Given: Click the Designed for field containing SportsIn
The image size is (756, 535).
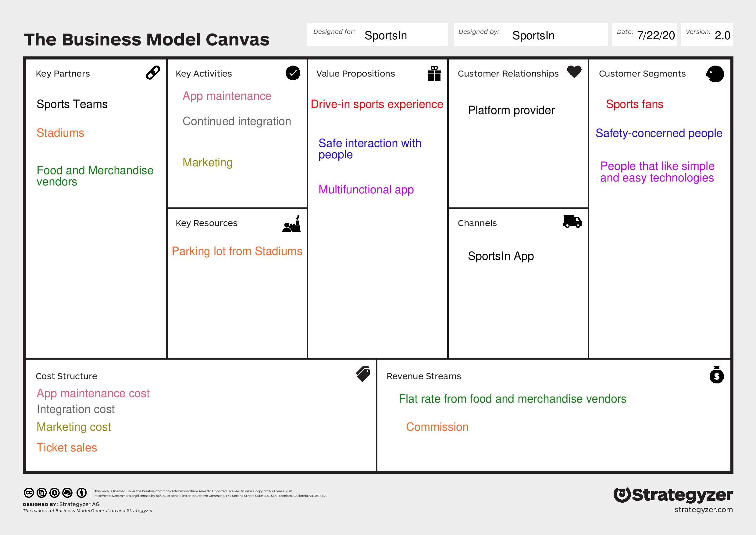Looking at the screenshot, I should 377,34.
